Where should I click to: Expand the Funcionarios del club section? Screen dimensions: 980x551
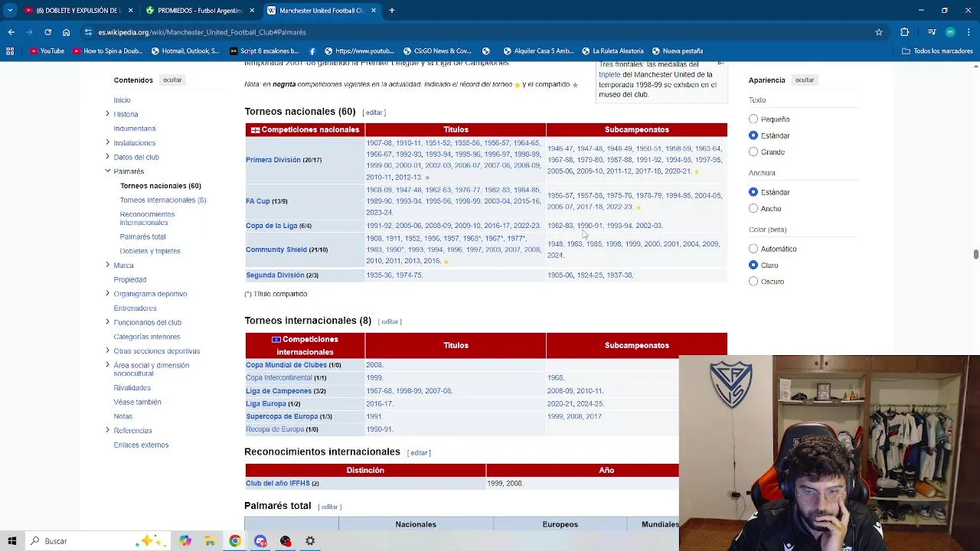coord(107,322)
